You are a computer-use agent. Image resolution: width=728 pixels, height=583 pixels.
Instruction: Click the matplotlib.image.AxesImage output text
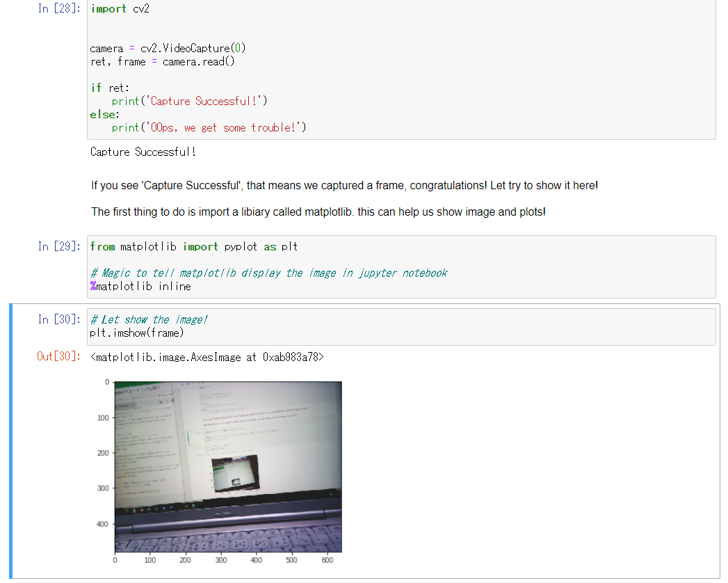coord(207,357)
